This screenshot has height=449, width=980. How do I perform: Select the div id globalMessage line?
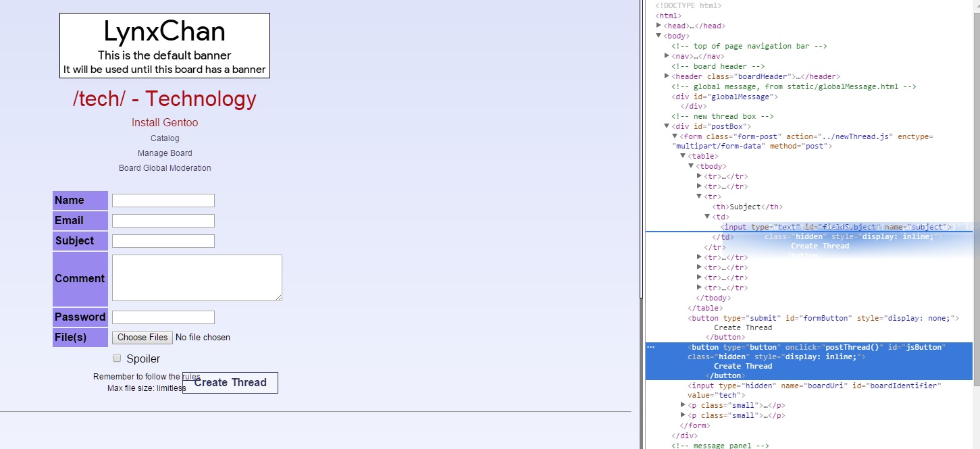(725, 97)
